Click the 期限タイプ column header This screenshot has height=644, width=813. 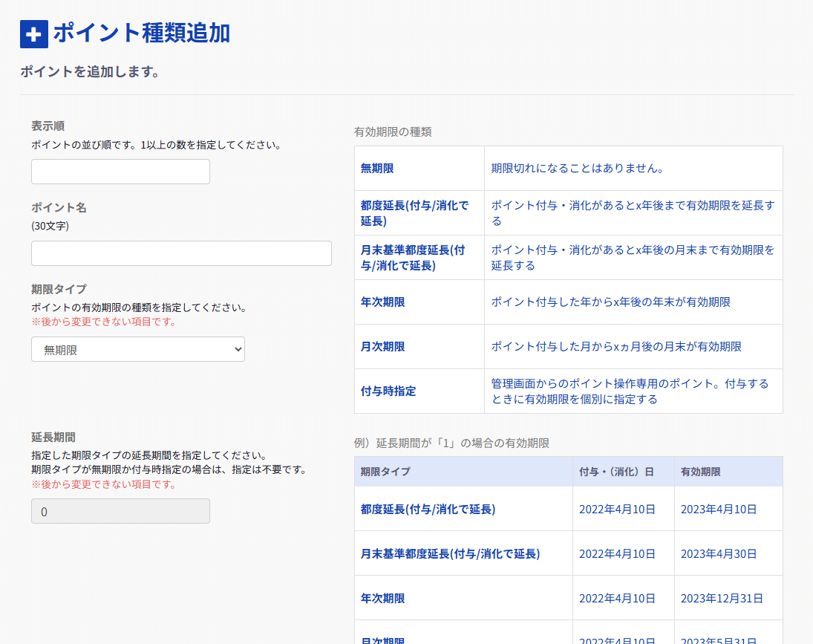pos(385,472)
